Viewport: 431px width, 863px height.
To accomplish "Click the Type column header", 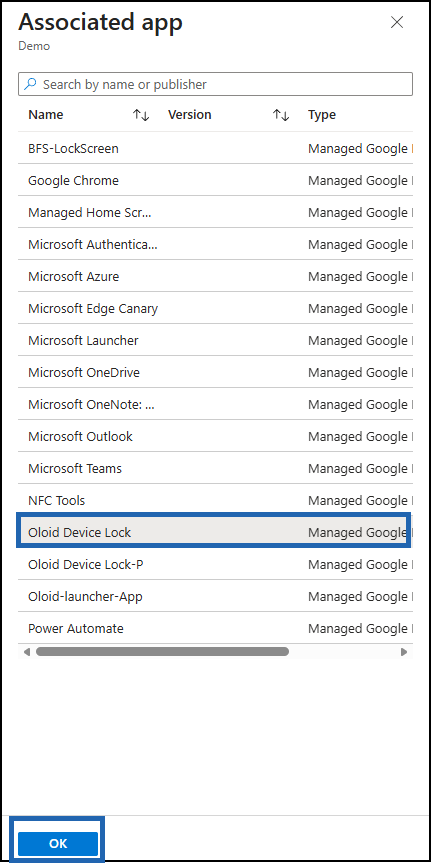I will 321,115.
